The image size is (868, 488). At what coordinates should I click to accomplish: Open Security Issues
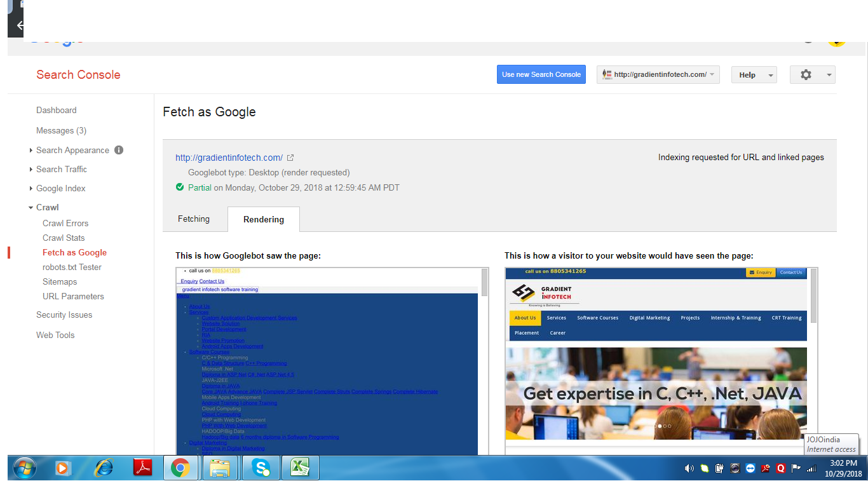tap(64, 315)
